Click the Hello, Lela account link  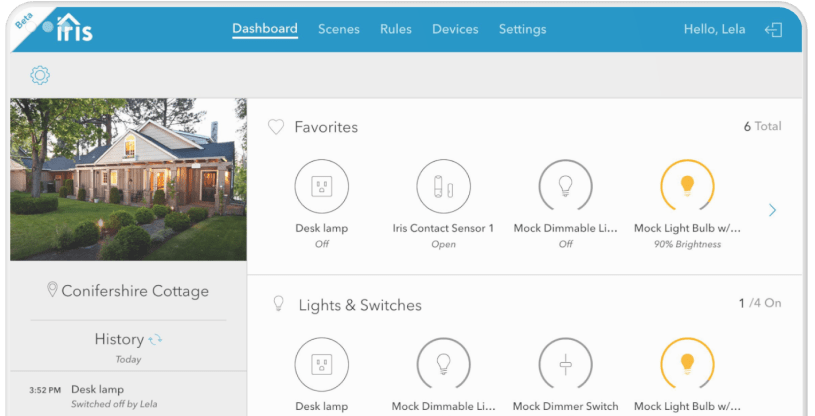[x=714, y=29]
